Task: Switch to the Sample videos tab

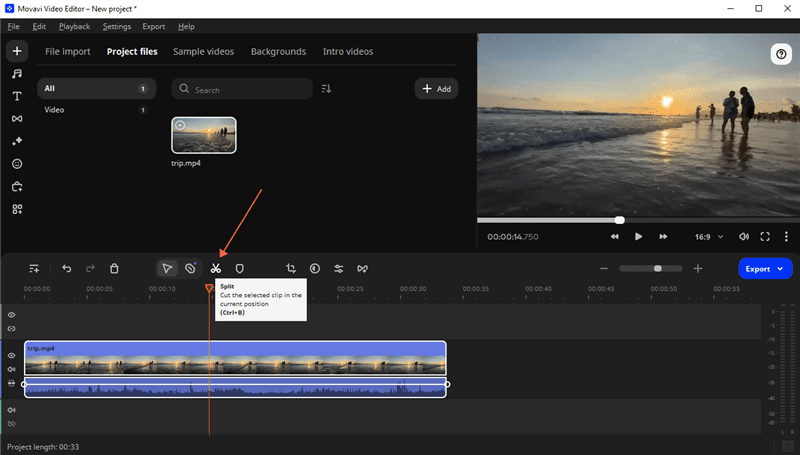Action: tap(204, 51)
